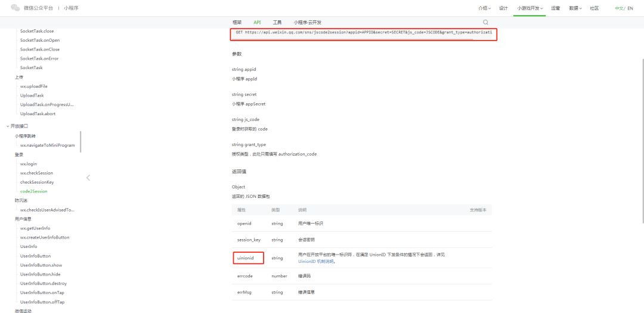Expand the 小游戏开发 dropdown
Viewport: 644px width, 313px height.
click(530, 8)
